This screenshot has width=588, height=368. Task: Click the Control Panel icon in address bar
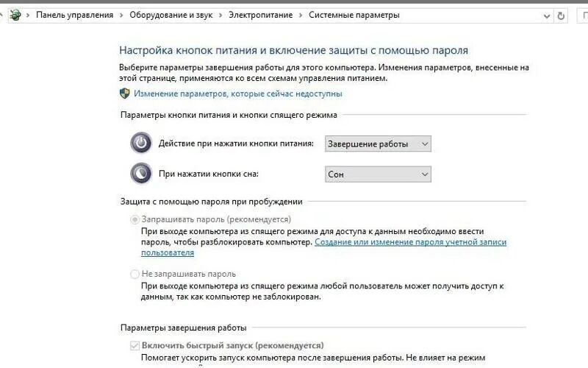point(15,15)
